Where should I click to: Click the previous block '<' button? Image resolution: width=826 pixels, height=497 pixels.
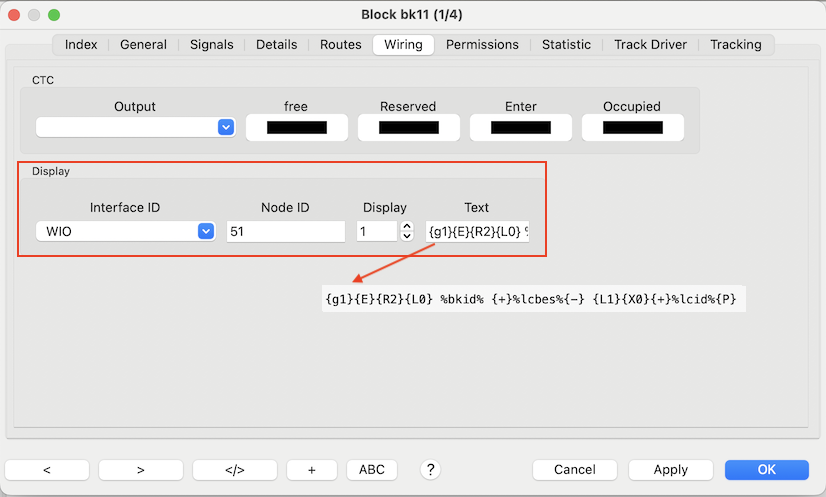pyautogui.click(x=47, y=470)
